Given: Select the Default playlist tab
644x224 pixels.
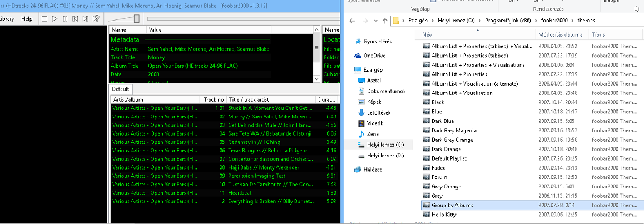Looking at the screenshot, I should point(121,89).
